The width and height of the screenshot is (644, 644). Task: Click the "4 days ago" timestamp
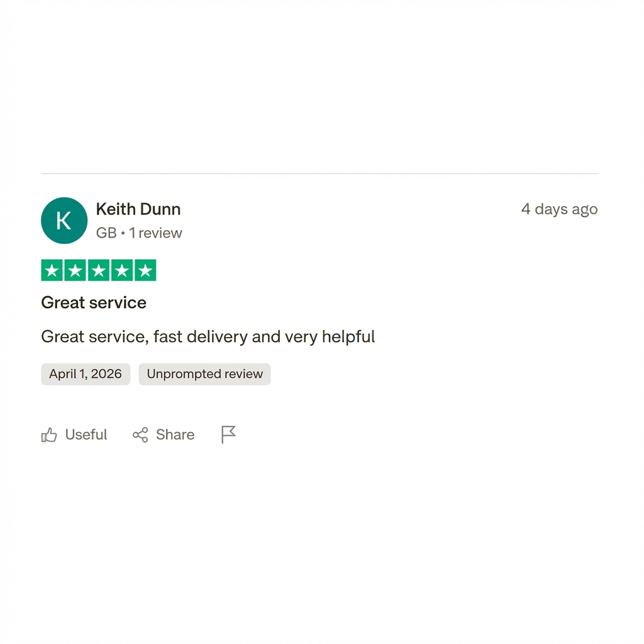(559, 209)
